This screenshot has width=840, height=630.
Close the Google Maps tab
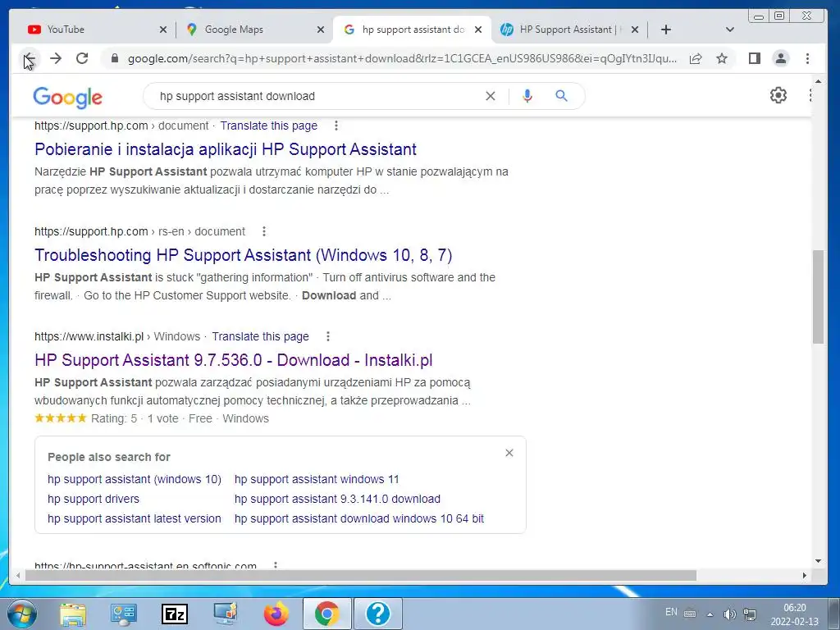[x=321, y=30]
